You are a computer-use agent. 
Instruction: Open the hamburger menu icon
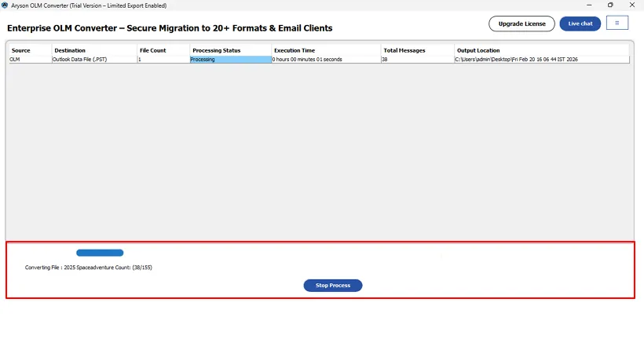click(617, 23)
